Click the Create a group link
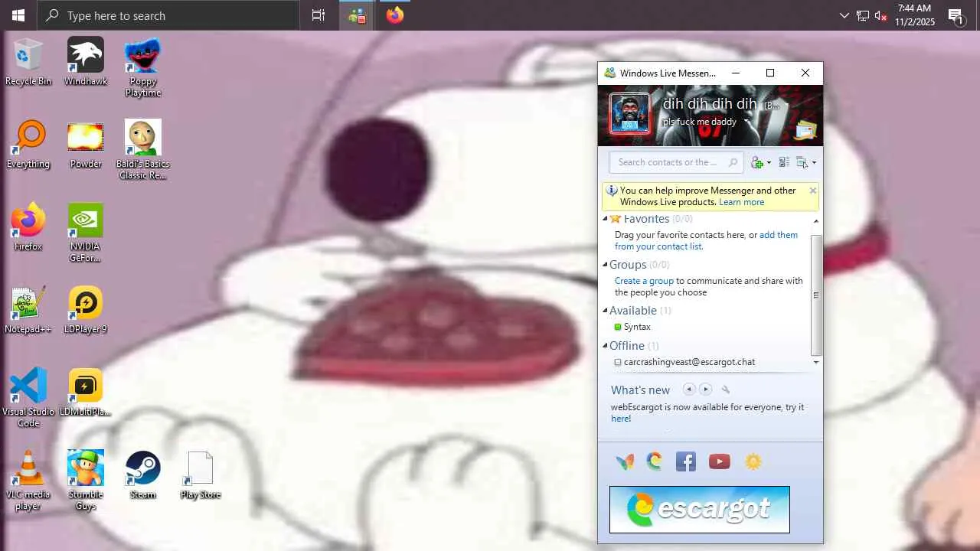980x551 pixels. 644,281
